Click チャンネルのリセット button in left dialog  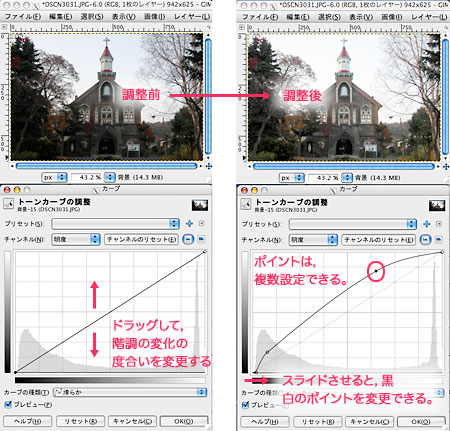pos(141,239)
